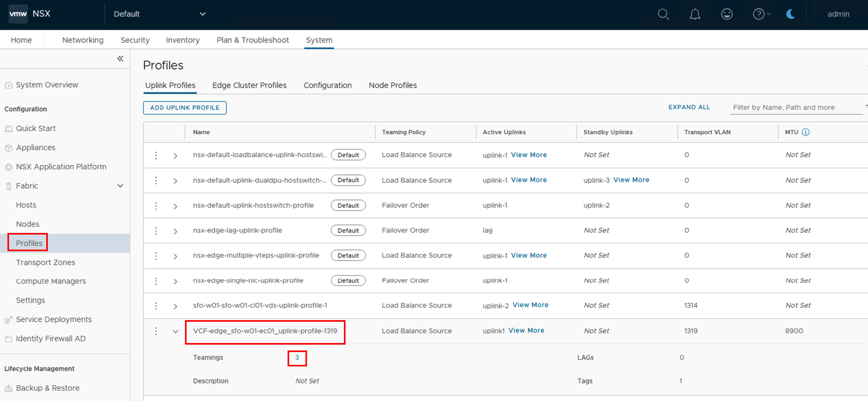Click the Teamings count 3 link
Viewport: 868px width, 401px height.
[297, 358]
